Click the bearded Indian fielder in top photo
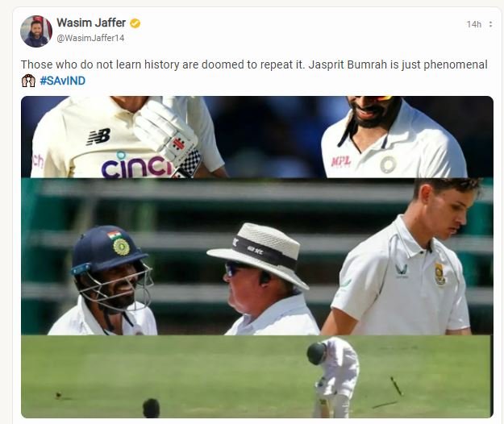 (x=392, y=137)
